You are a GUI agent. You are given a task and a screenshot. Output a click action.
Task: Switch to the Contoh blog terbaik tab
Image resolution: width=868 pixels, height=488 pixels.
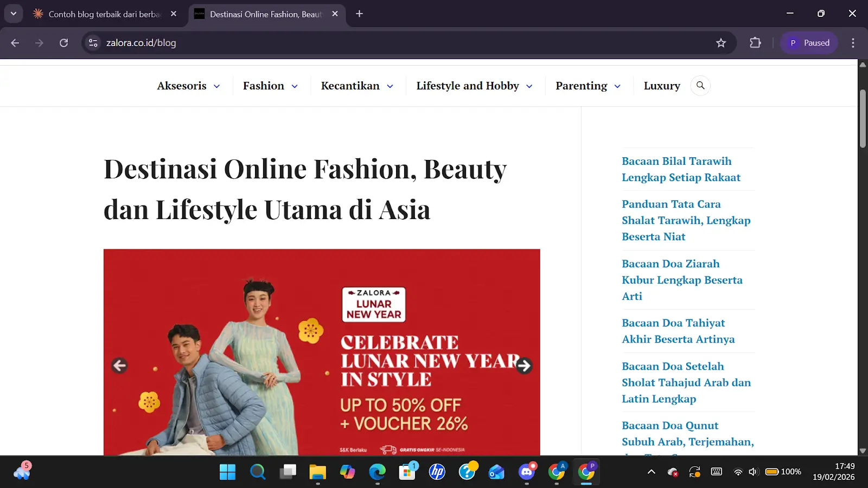click(104, 14)
